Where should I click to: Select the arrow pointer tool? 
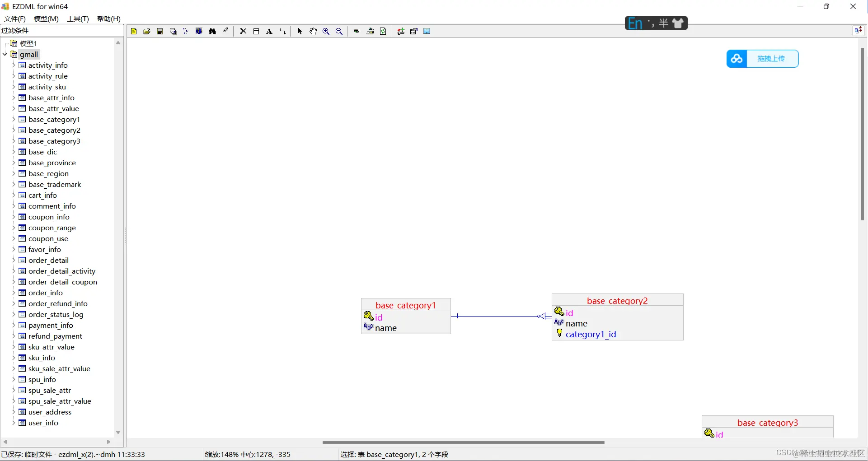pos(300,31)
